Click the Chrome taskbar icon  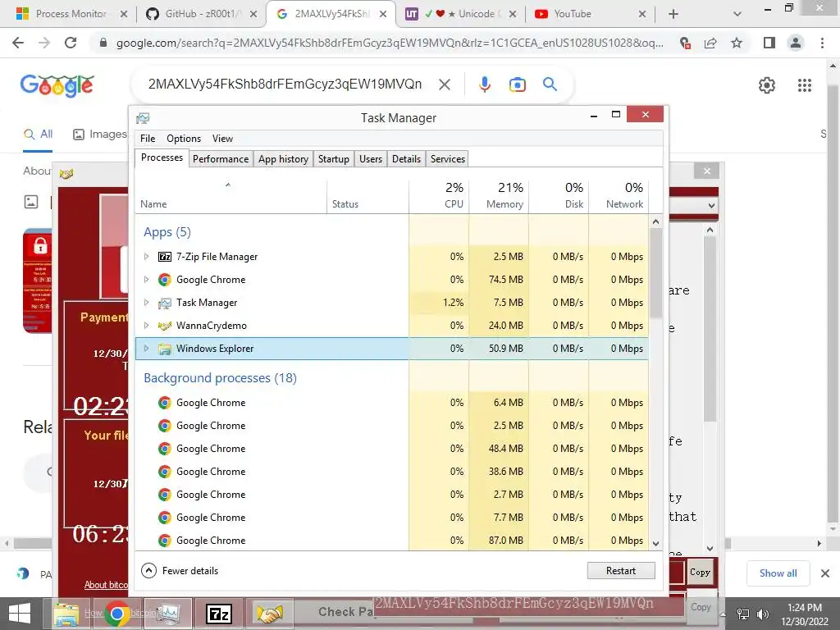pyautogui.click(x=116, y=614)
